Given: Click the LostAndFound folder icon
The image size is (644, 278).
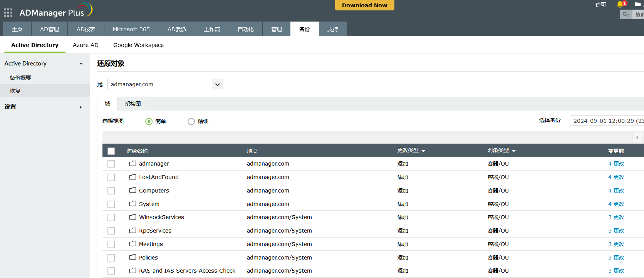Looking at the screenshot, I should click(133, 177).
